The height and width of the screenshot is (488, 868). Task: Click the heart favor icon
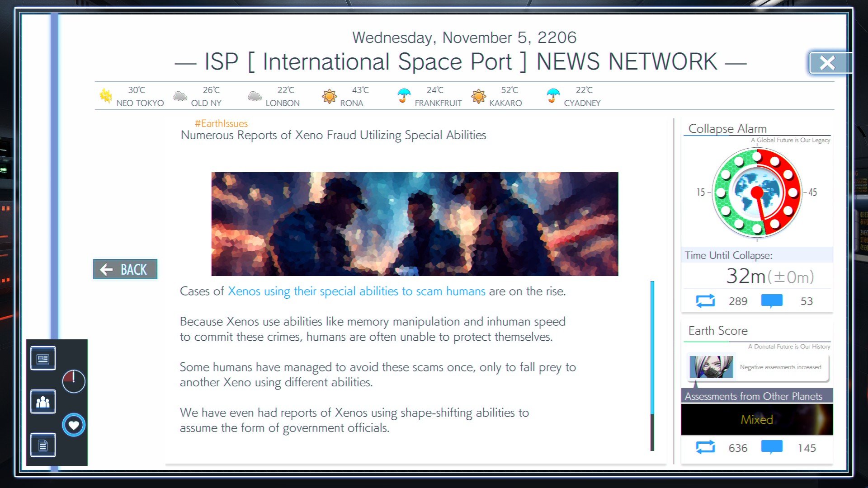[x=74, y=425]
